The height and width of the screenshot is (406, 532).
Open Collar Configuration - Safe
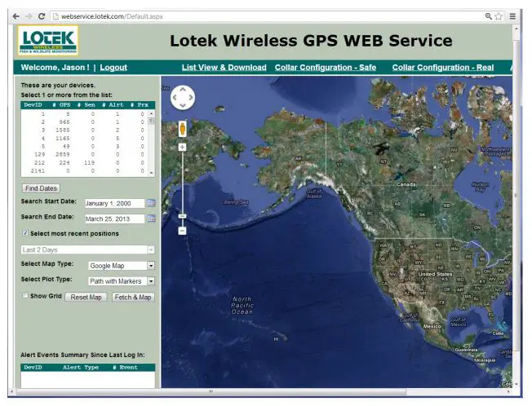point(326,68)
